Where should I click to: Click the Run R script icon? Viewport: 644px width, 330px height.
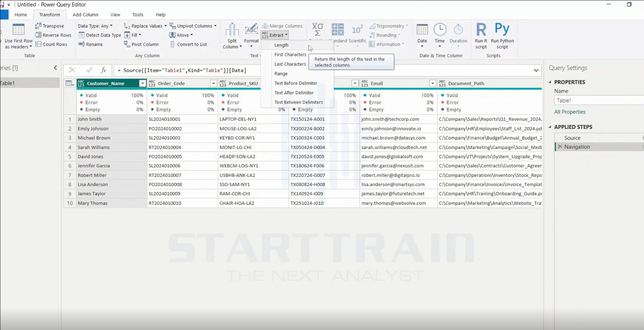point(481,30)
